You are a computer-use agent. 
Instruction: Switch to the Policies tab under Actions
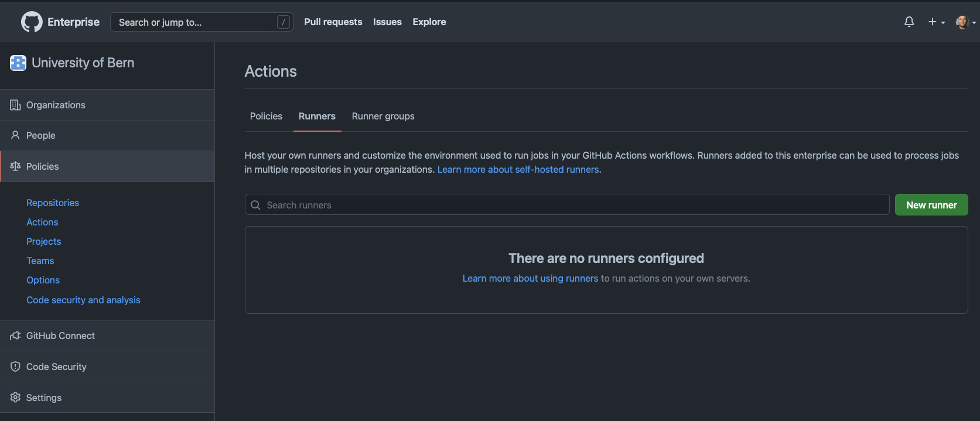(266, 116)
